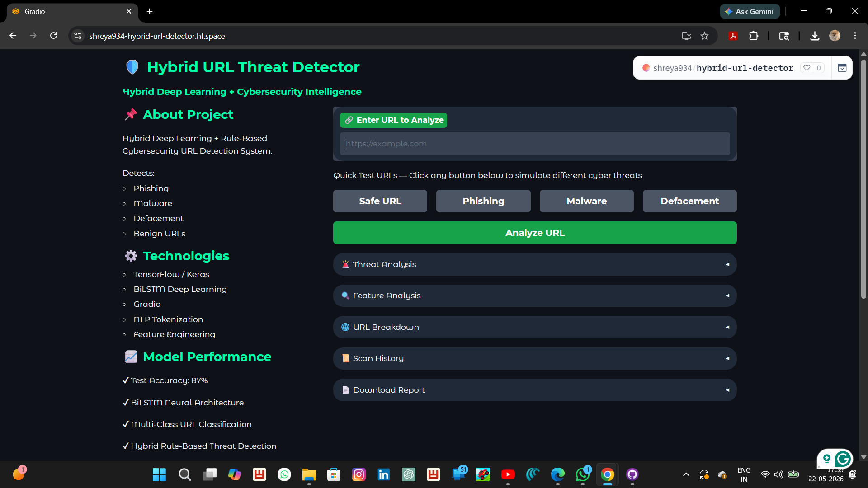The height and width of the screenshot is (488, 868).
Task: Show hidden system tray icons chevron
Action: point(686,474)
